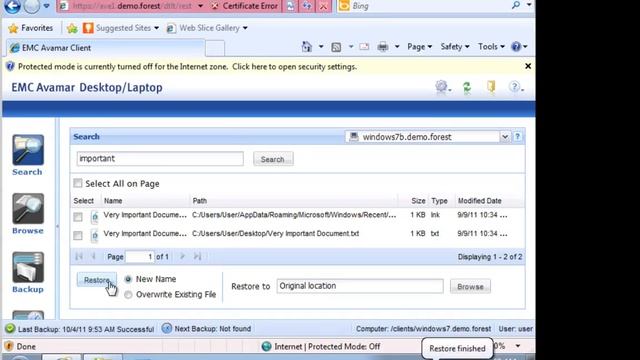Click the yellow bookmark icon in Avamar header
640x360 pixels.
click(491, 87)
